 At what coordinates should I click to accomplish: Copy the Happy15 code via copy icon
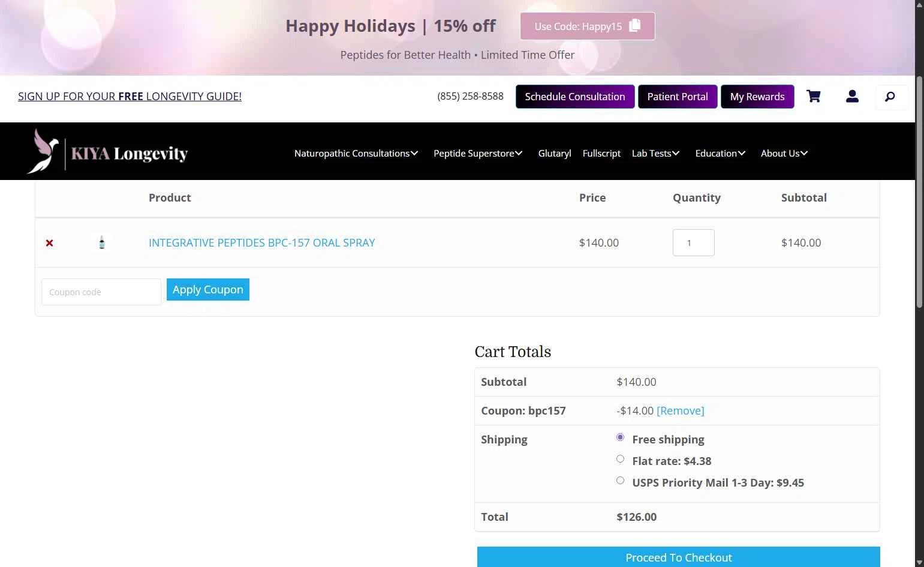coord(635,26)
